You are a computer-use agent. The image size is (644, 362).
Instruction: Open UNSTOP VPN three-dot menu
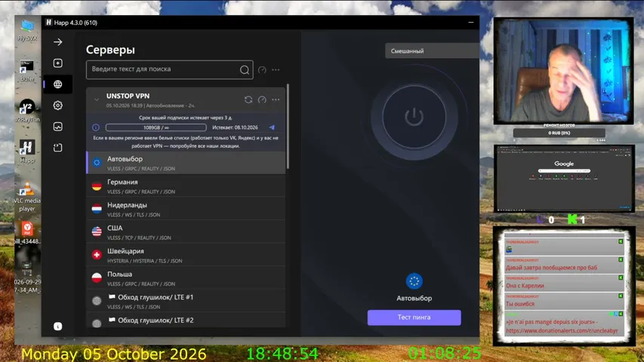(x=276, y=100)
